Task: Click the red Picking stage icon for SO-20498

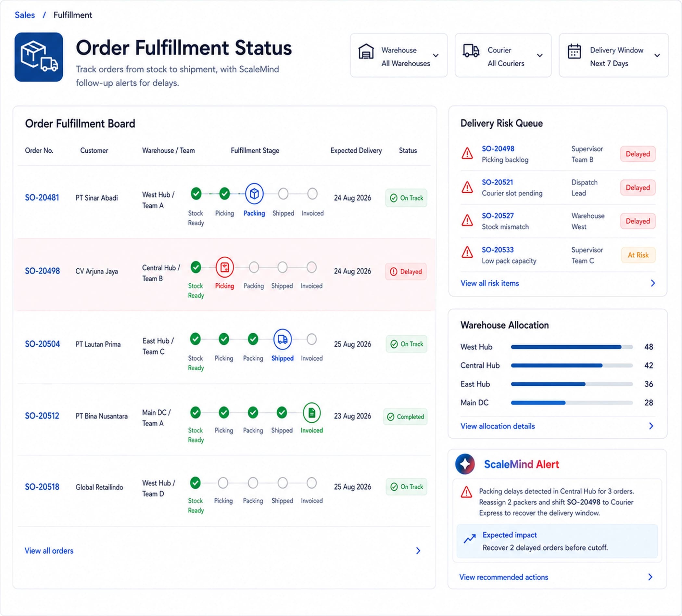Action: 225,267
